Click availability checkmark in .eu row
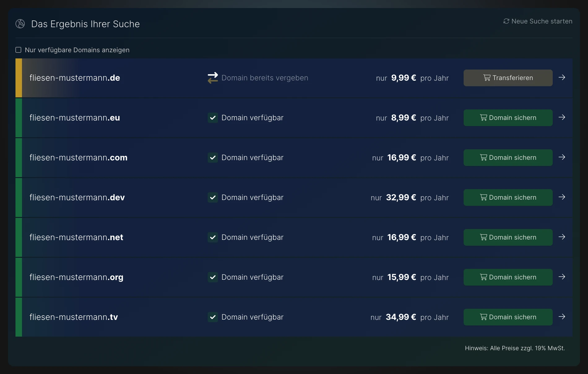 (x=213, y=118)
